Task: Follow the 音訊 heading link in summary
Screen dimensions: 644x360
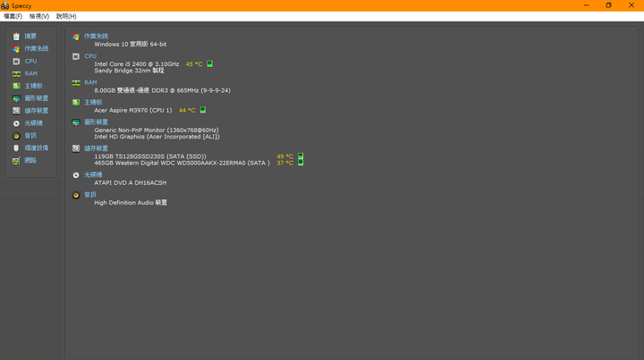Action: click(x=90, y=195)
